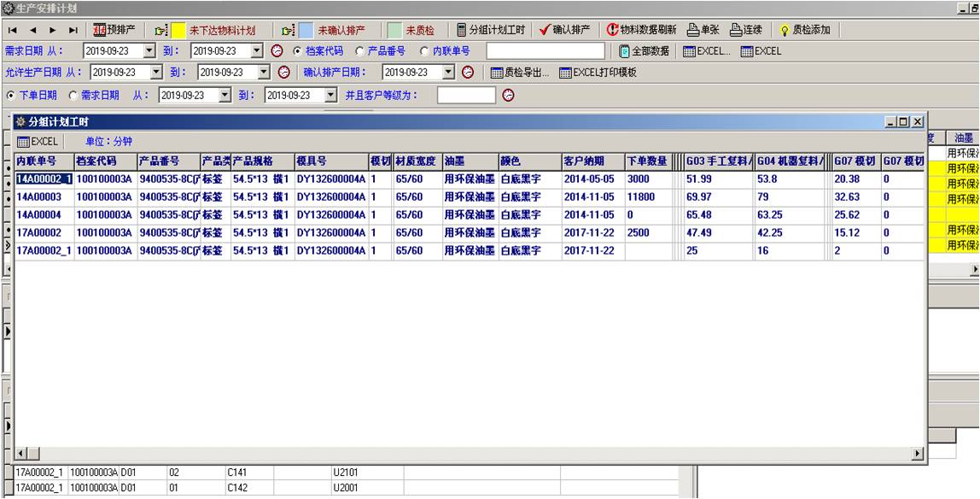Select the blue 未确认排产 color swatch

pyautogui.click(x=306, y=30)
